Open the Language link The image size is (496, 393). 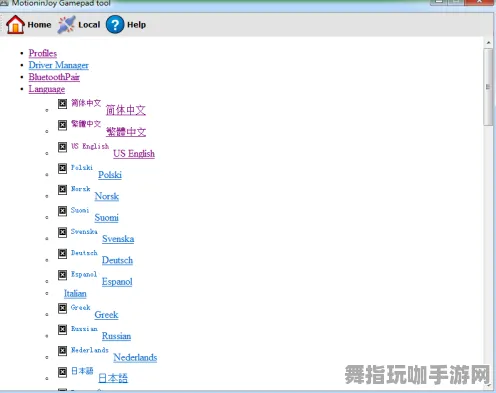point(47,89)
